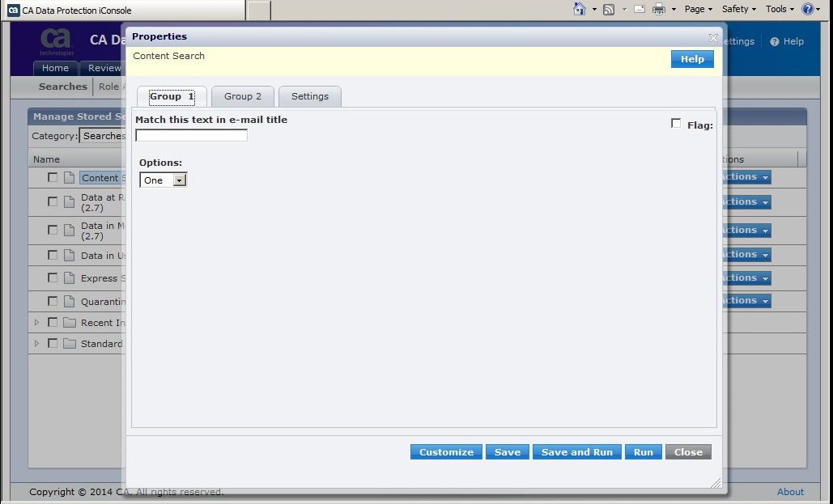Viewport: 833px width, 504px height.
Task: Click the CA technologies logo
Action: click(57, 41)
